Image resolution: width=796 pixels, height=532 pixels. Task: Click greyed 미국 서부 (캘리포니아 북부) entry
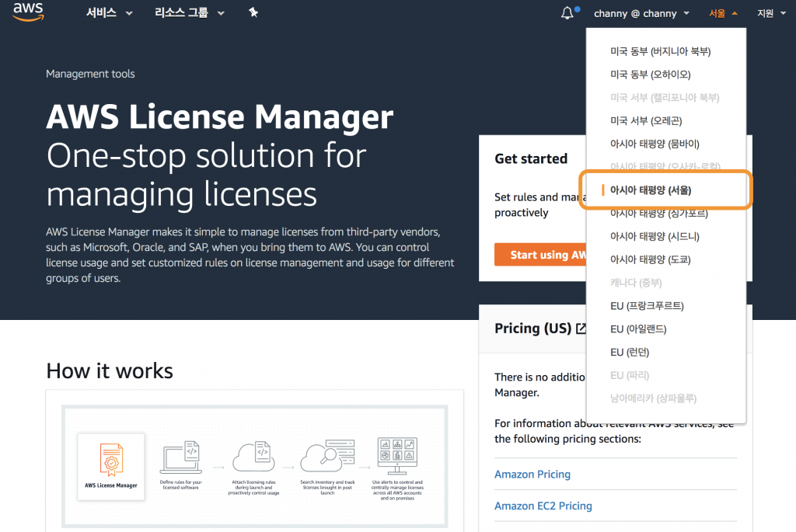665,97
